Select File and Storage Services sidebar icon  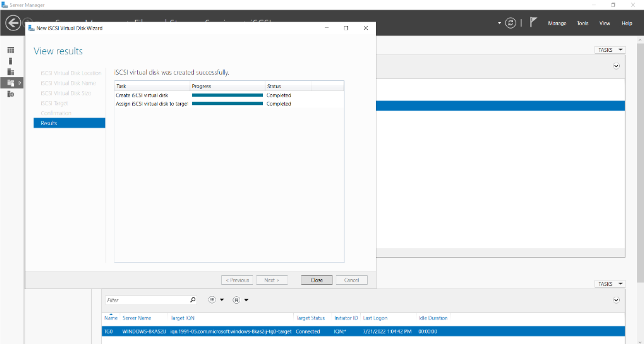point(11,83)
